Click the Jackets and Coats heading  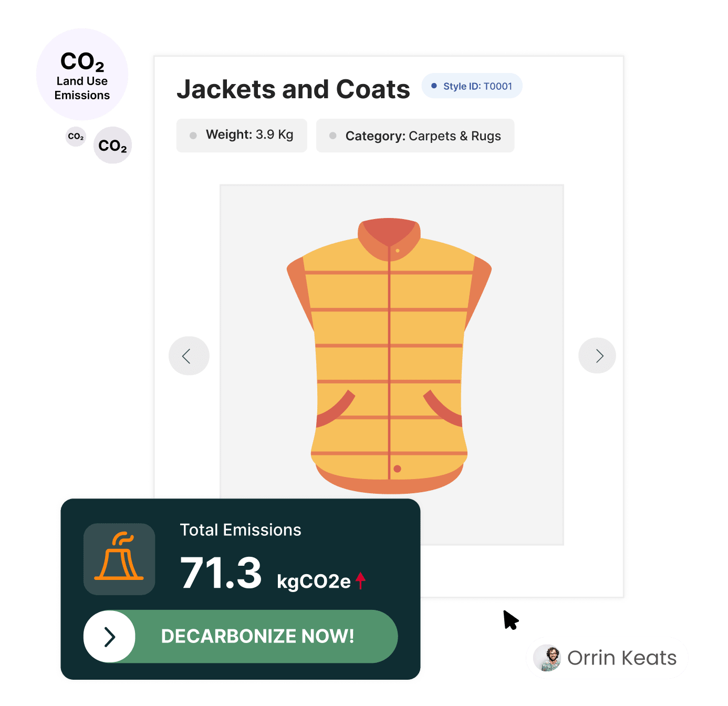[293, 89]
